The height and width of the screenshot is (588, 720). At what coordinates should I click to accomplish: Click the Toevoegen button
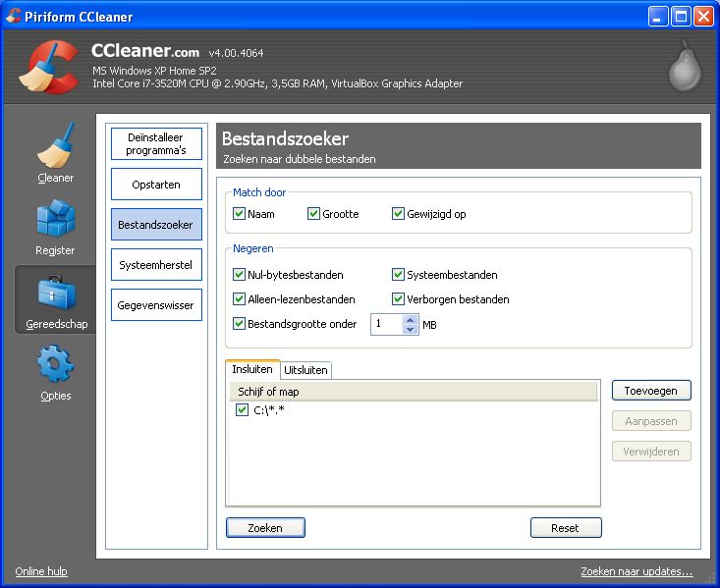click(x=651, y=391)
